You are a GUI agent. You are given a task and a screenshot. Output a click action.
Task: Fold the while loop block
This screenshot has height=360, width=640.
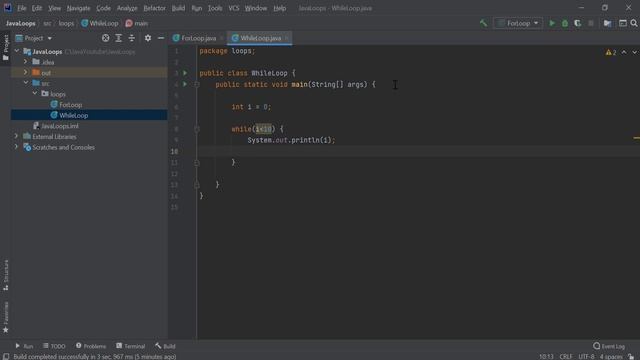click(197, 129)
